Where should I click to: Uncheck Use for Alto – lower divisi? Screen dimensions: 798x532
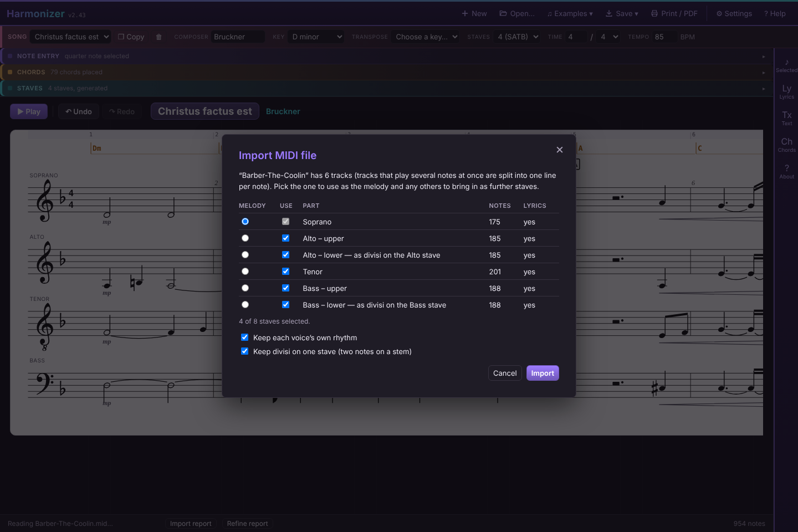click(285, 255)
